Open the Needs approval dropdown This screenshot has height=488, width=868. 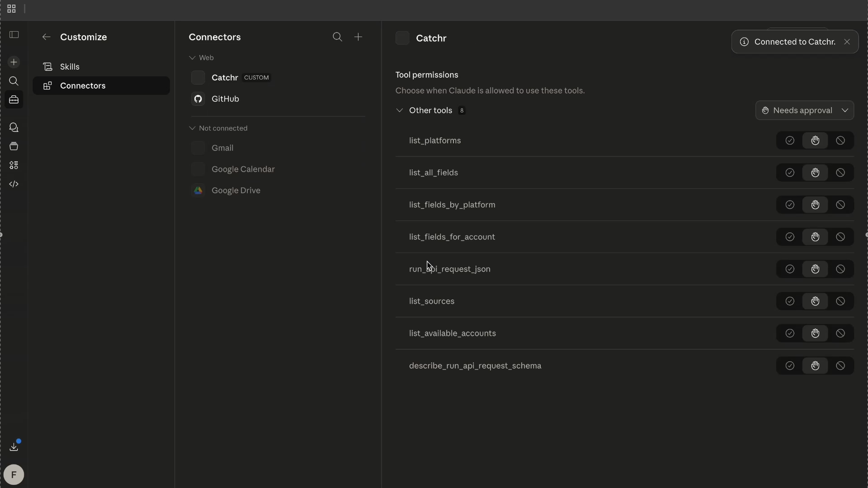pyautogui.click(x=805, y=110)
